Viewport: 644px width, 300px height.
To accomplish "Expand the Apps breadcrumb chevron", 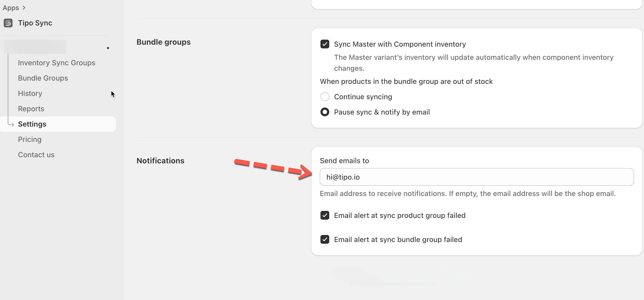I will [24, 8].
